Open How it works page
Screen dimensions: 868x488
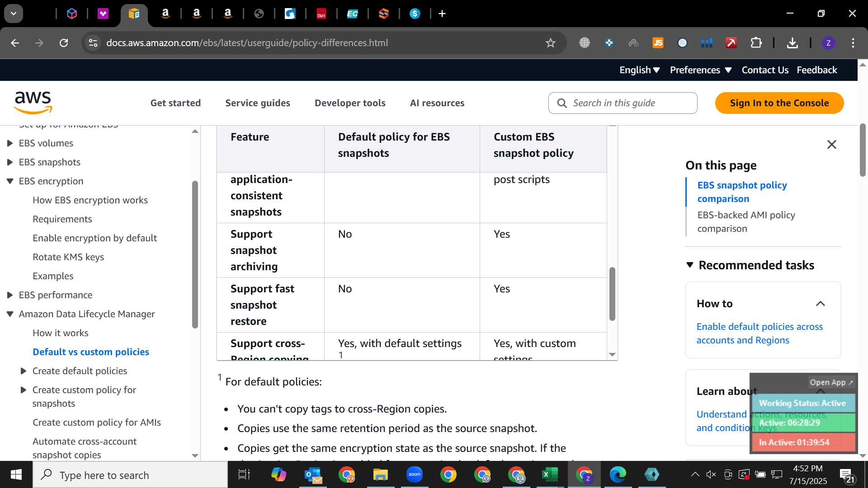tap(61, 333)
